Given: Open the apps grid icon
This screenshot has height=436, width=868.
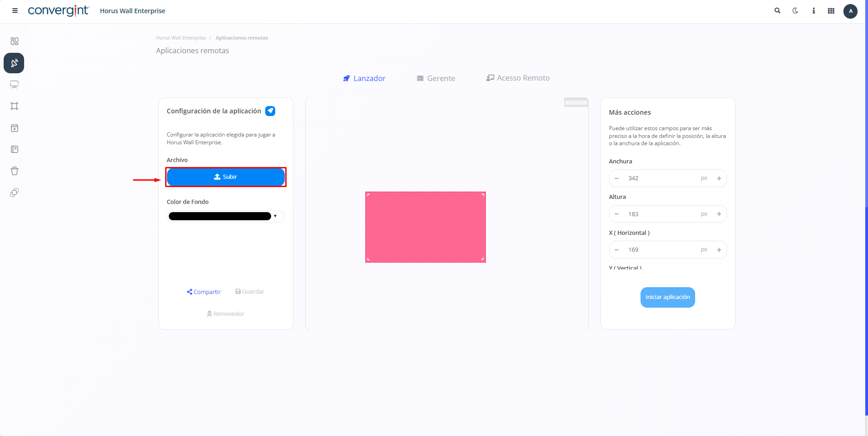Looking at the screenshot, I should 831,11.
